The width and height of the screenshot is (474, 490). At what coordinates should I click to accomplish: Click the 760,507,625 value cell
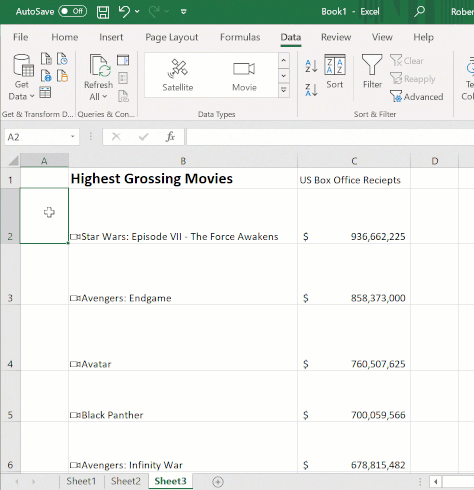(354, 337)
